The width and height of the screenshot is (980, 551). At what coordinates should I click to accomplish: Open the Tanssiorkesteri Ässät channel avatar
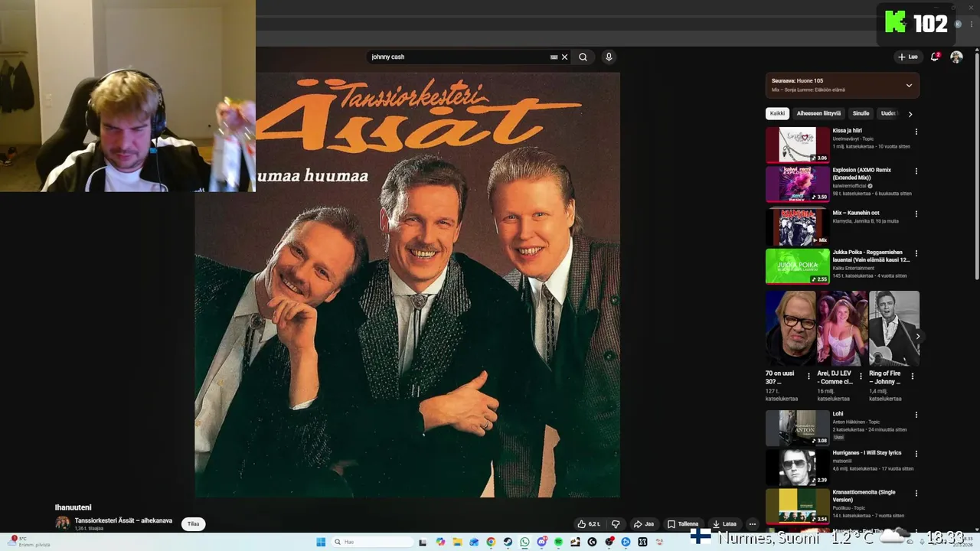coord(62,523)
